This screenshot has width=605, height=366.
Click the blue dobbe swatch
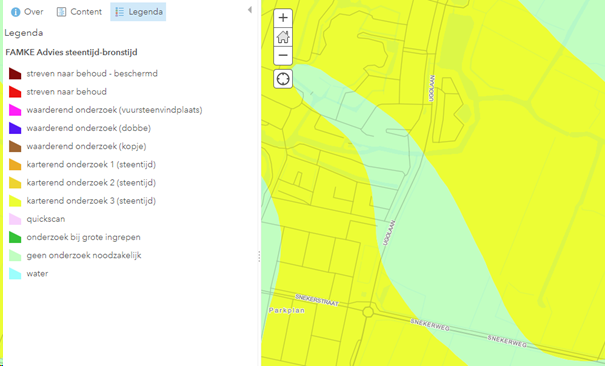point(15,128)
